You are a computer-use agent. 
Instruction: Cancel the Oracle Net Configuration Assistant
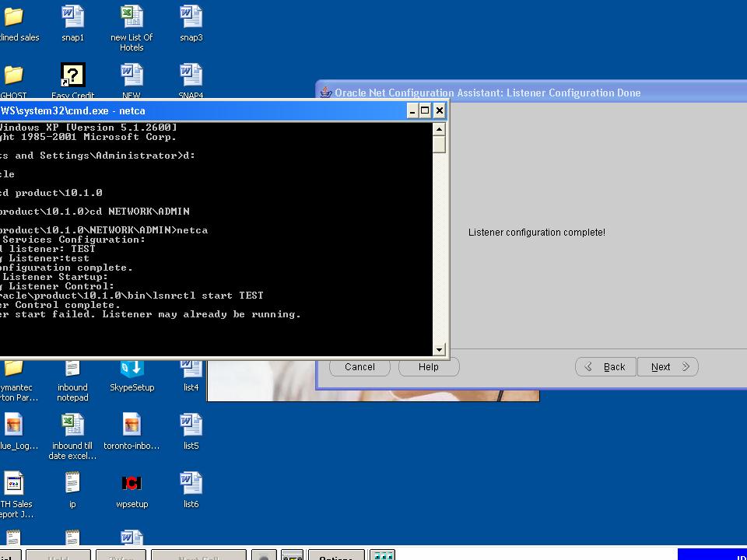359,366
